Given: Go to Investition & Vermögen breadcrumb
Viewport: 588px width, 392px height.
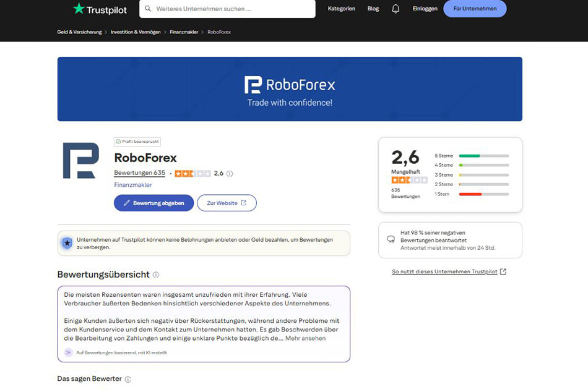Looking at the screenshot, I should (136, 32).
